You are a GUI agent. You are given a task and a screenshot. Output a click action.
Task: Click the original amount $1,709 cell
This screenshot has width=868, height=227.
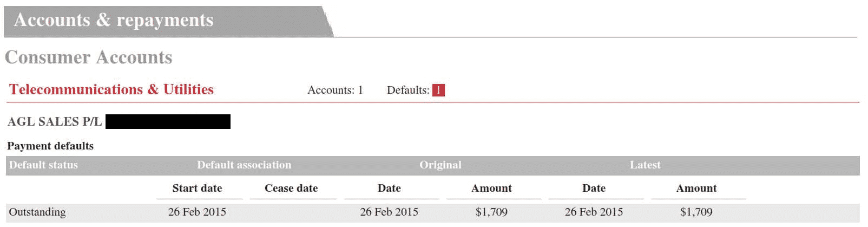coord(491,212)
